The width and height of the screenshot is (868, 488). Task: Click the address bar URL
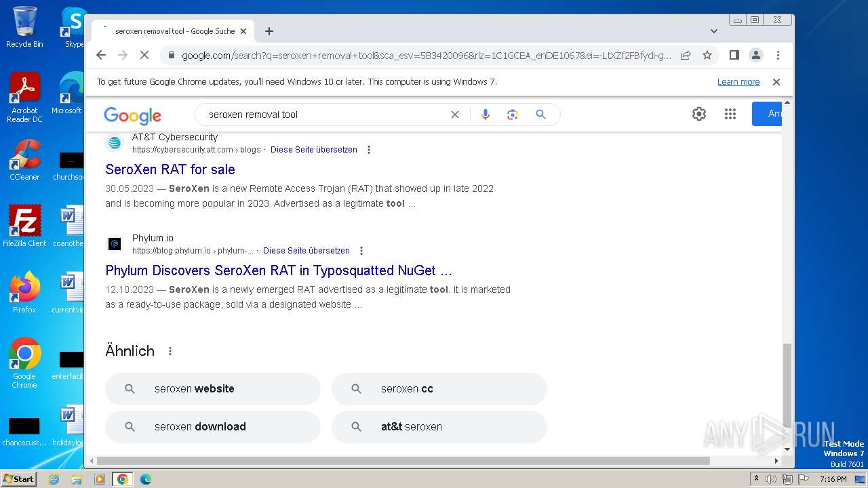427,56
